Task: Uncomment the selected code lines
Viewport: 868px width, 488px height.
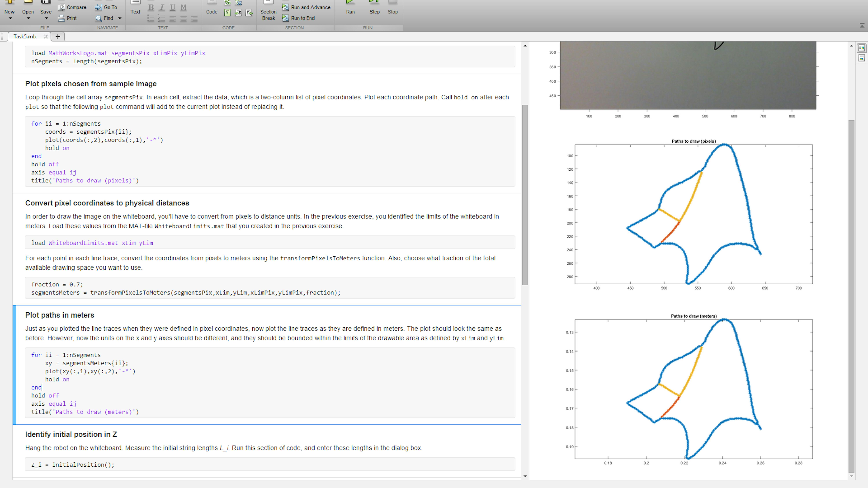Action: pyautogui.click(x=238, y=3)
